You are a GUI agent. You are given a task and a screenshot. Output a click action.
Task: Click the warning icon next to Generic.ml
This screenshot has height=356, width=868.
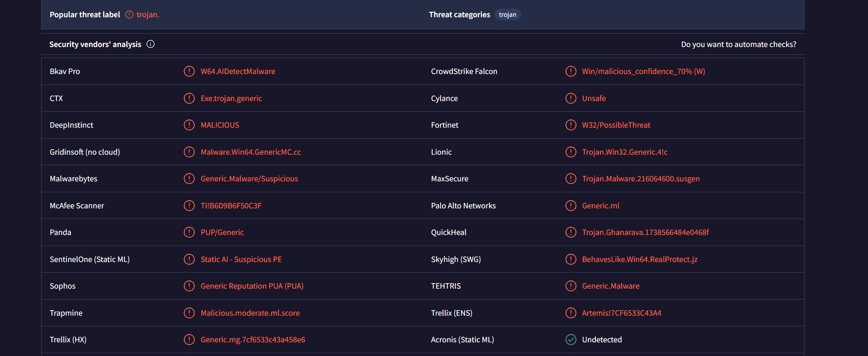click(x=571, y=206)
